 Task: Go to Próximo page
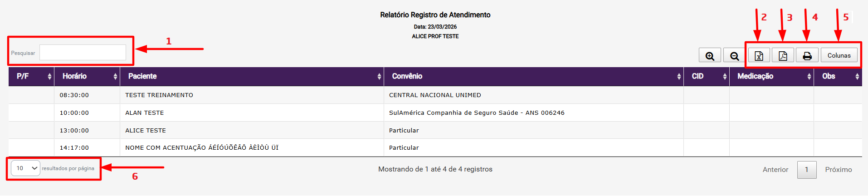[838, 170]
